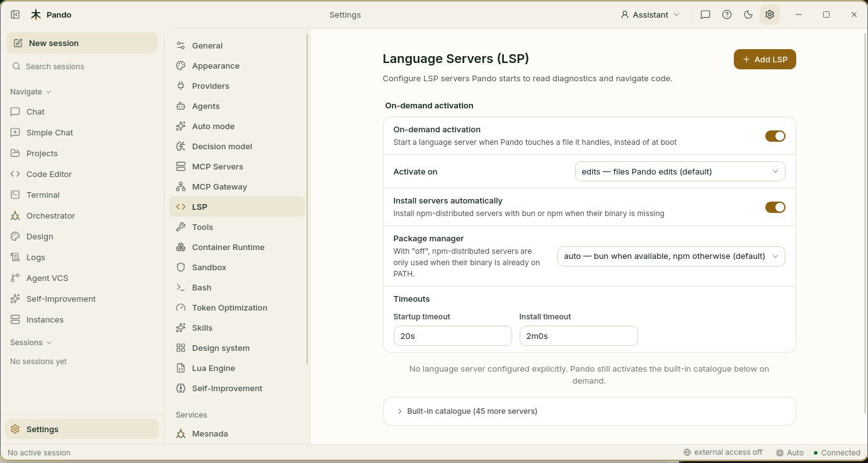
Task: Open Auto mode settings
Action: 237,126
